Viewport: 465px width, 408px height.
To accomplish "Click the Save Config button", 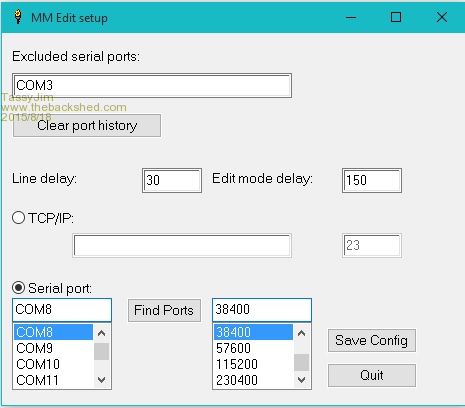I will 372,340.
